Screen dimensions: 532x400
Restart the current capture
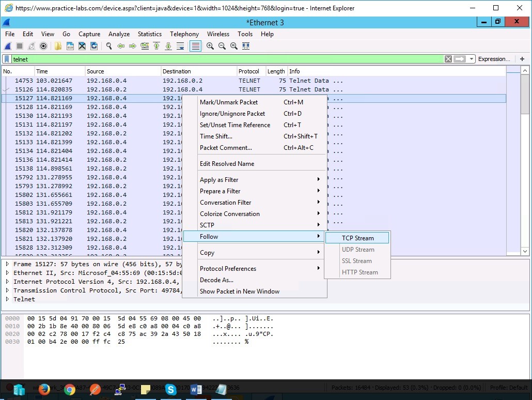[x=31, y=46]
